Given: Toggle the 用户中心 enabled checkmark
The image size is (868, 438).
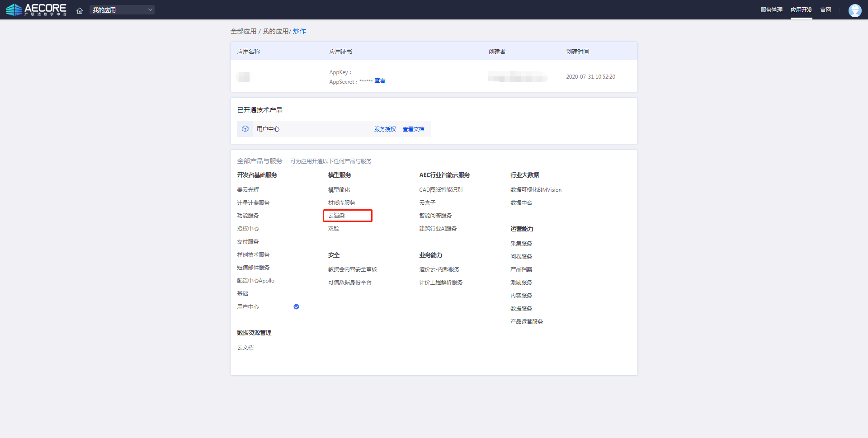Looking at the screenshot, I should [296, 307].
